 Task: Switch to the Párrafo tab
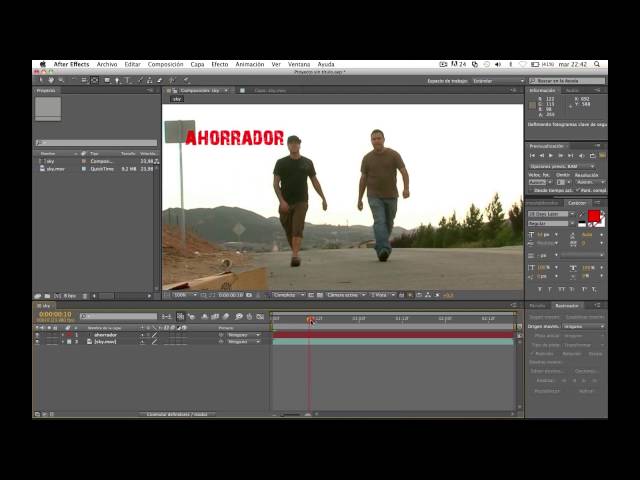point(537,306)
